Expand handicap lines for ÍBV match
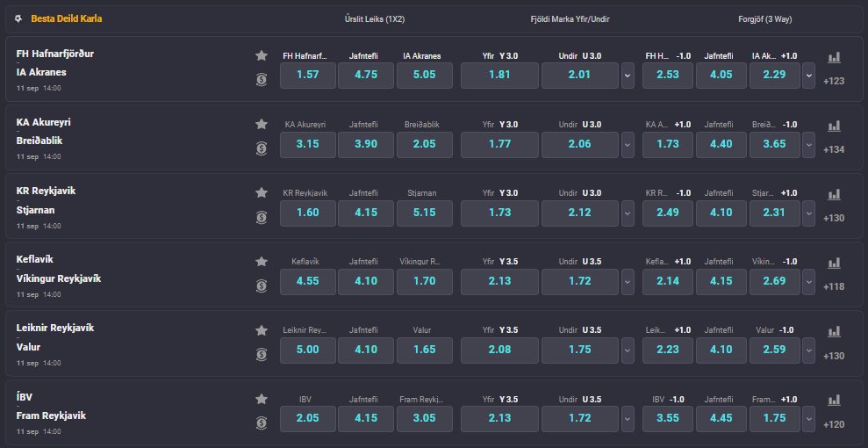Screen dimensions: 868x448 [x=809, y=419]
